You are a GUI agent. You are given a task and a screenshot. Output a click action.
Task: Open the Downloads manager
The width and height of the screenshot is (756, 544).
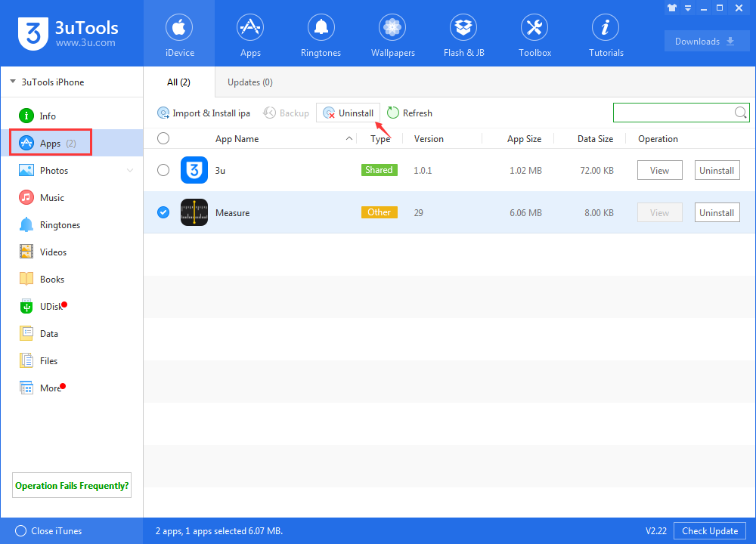(706, 42)
